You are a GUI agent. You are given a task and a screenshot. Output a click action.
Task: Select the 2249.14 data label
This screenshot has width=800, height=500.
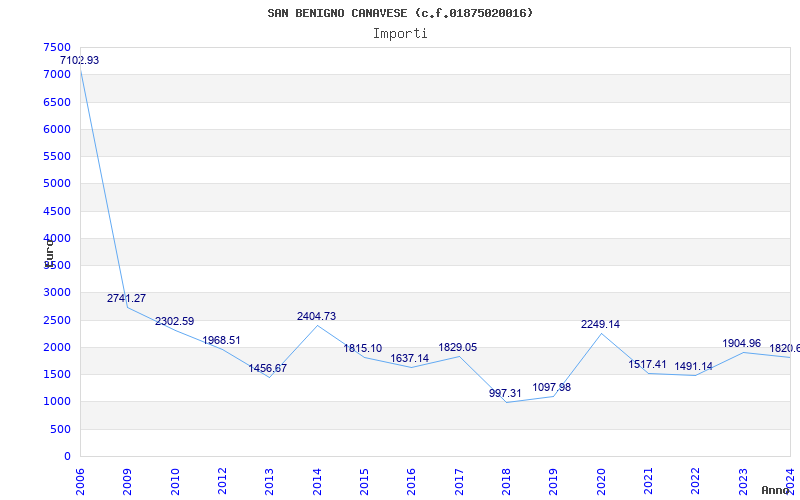point(600,325)
